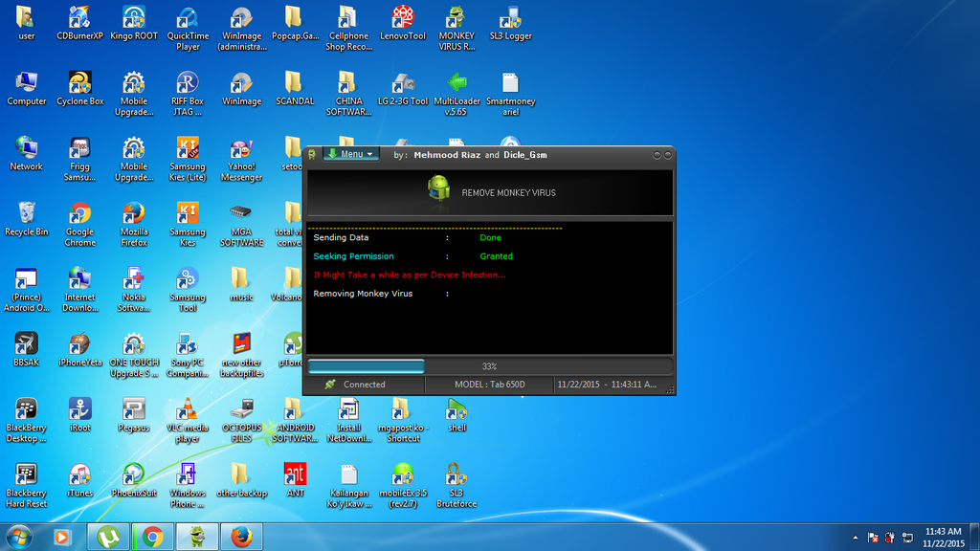Select the mobileEx 3.5 desktop icon

(403, 485)
